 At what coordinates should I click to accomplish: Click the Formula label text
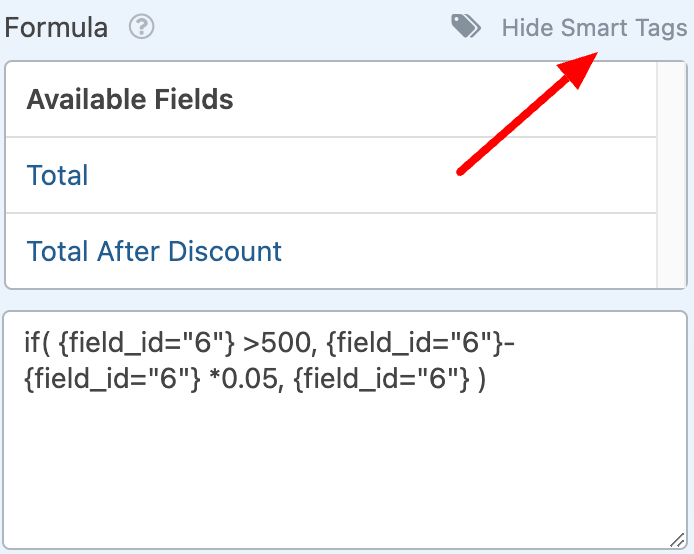pyautogui.click(x=56, y=27)
